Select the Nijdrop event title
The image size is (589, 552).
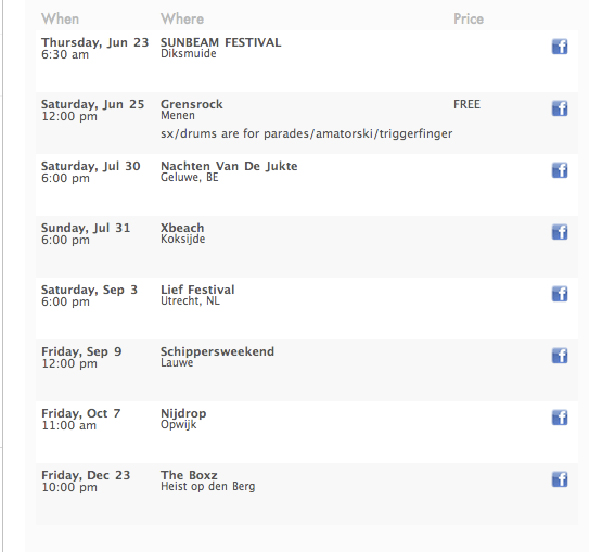tap(184, 413)
